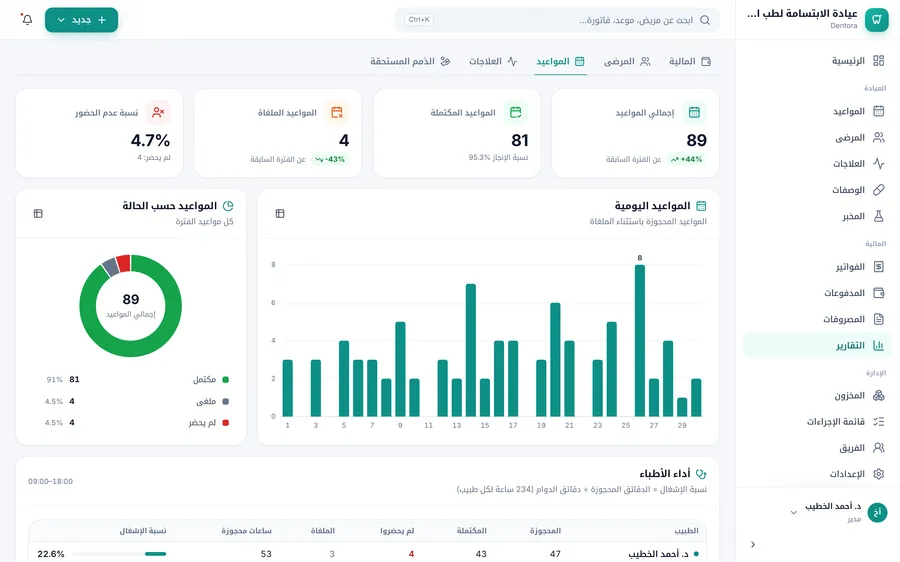Viewport: 900px width, 562px height.
Task: Click cancel-calendar icon on المواعيد الملغاة card
Action: pyautogui.click(x=337, y=113)
